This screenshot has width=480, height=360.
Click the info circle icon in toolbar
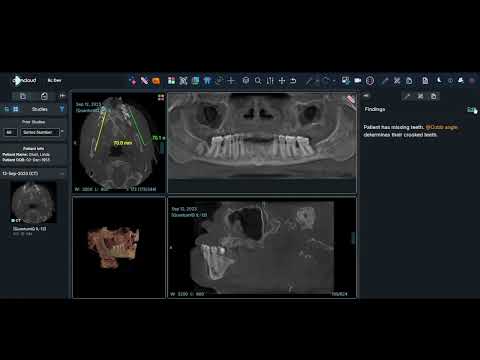450,80
